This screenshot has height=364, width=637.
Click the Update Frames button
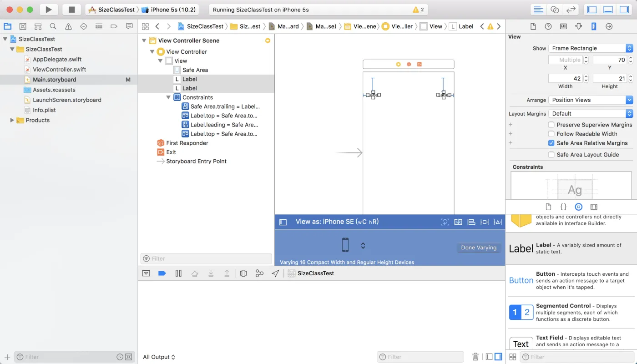point(445,222)
